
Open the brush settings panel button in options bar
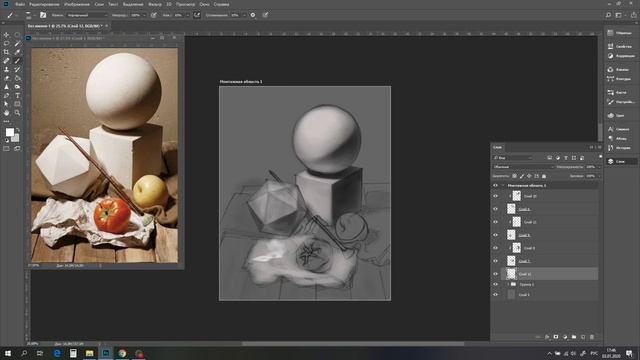(x=43, y=15)
